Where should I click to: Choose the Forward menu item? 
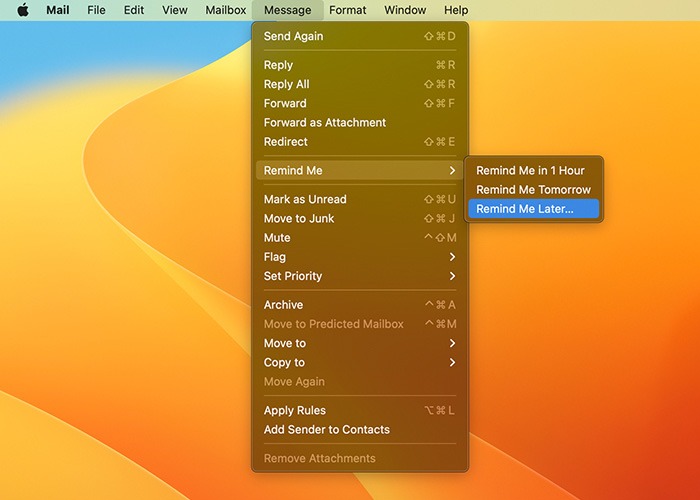[x=360, y=104]
